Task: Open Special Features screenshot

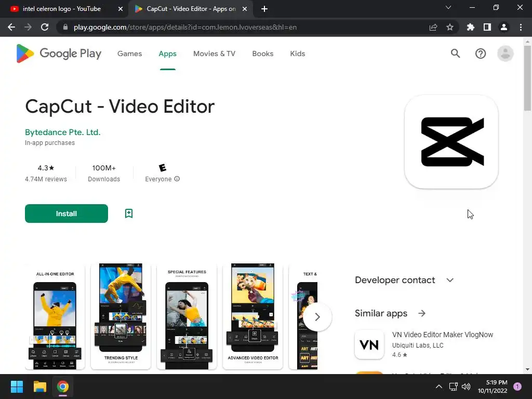Action: 187,316
